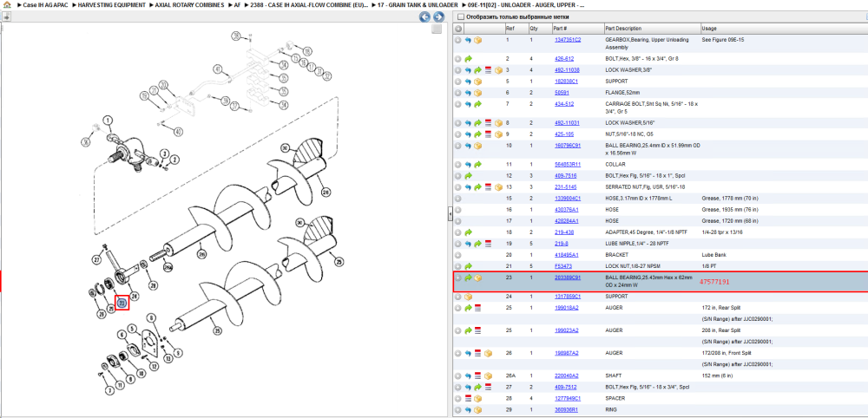Click box icon in NUT 425-105 row
Viewport: 868px width, 418px height.
[498, 134]
